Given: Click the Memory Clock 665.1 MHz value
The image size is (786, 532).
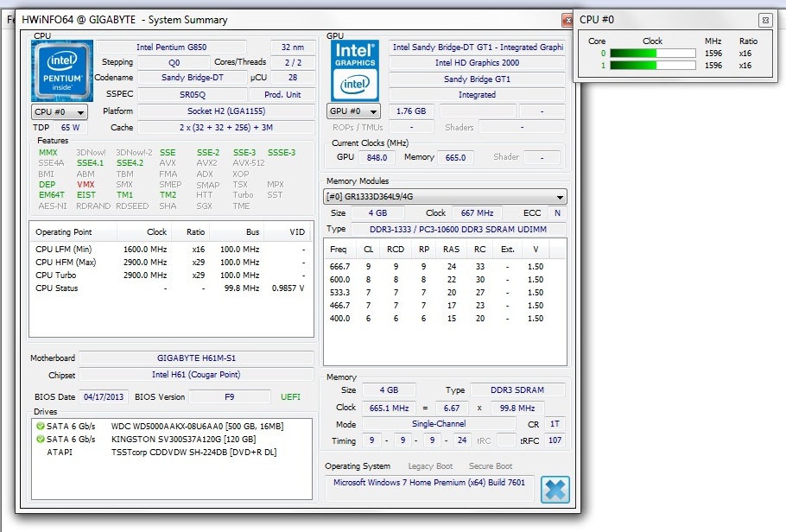Looking at the screenshot, I should (x=389, y=408).
